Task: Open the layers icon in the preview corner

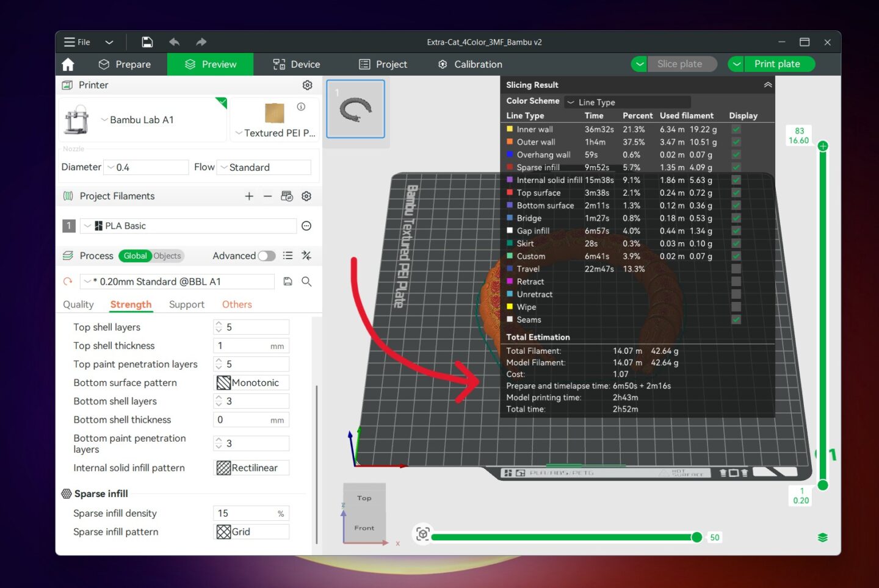Action: click(x=823, y=537)
